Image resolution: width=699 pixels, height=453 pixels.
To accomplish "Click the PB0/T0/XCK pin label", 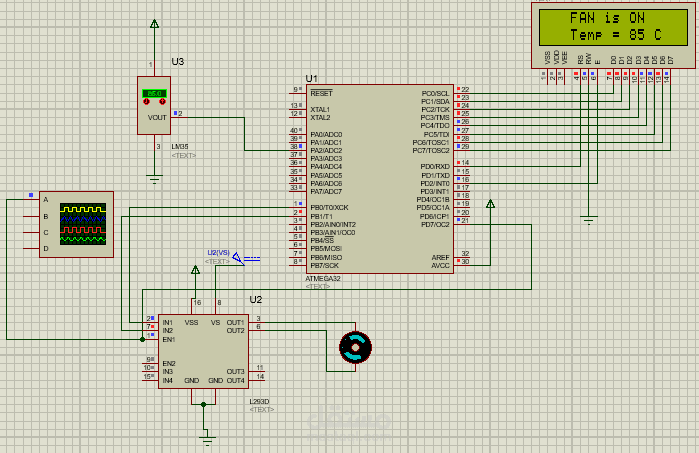I will tap(329, 208).
